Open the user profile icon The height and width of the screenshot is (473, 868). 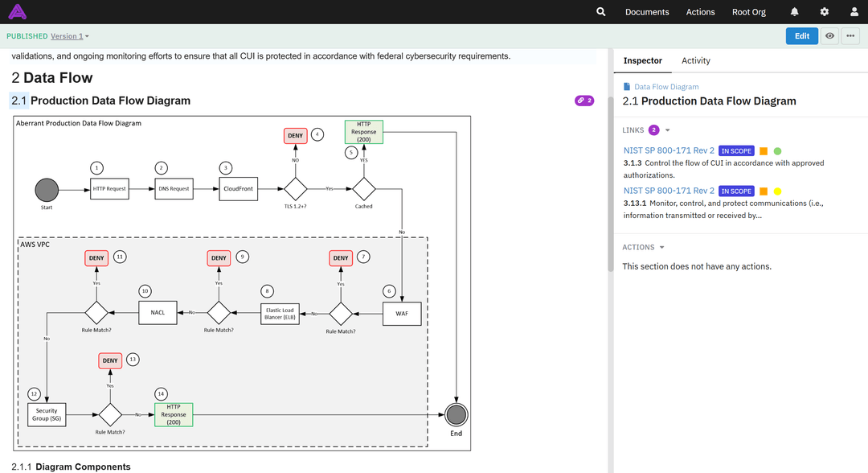(x=854, y=11)
